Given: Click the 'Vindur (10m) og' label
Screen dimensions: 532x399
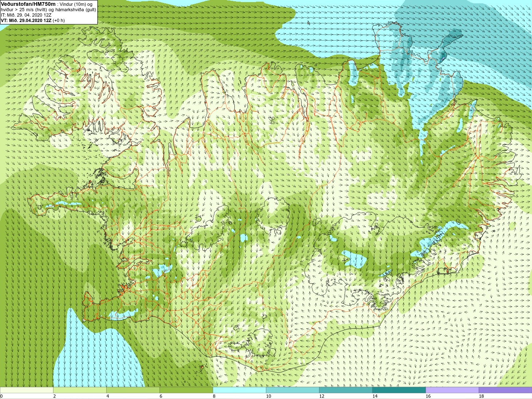Looking at the screenshot, I should (76, 4).
